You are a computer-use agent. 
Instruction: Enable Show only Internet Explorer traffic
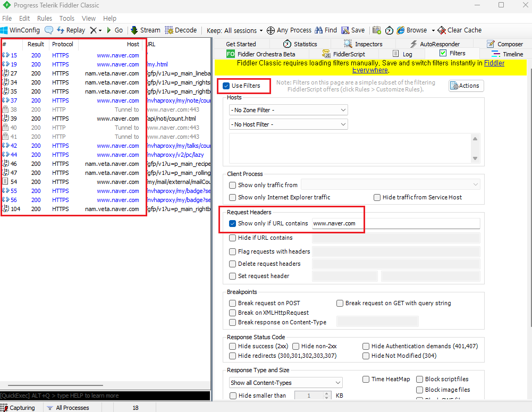click(x=232, y=197)
